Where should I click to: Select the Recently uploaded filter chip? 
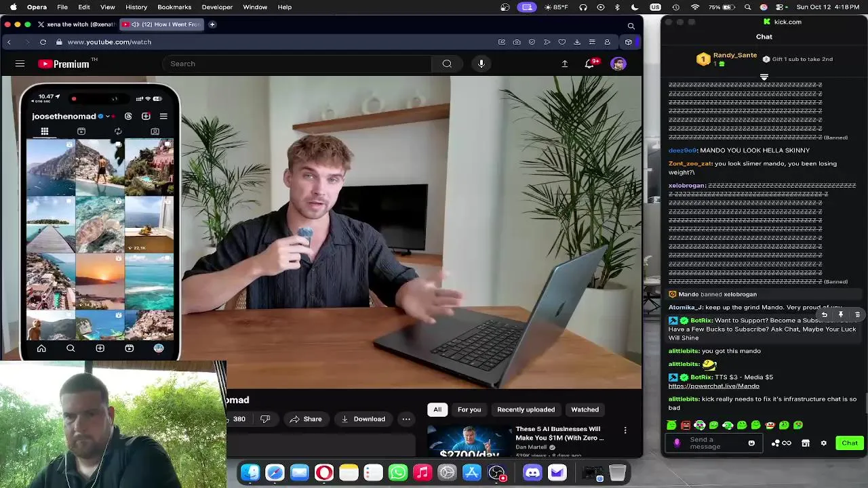pyautogui.click(x=526, y=409)
